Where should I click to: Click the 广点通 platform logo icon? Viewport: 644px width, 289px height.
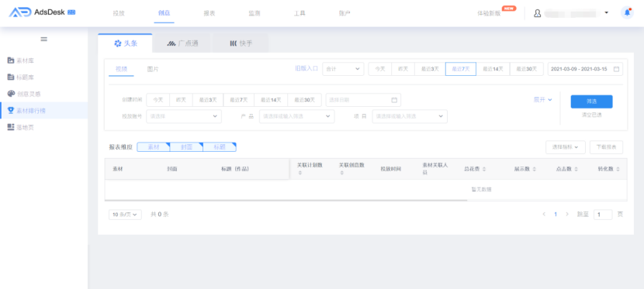(x=171, y=43)
